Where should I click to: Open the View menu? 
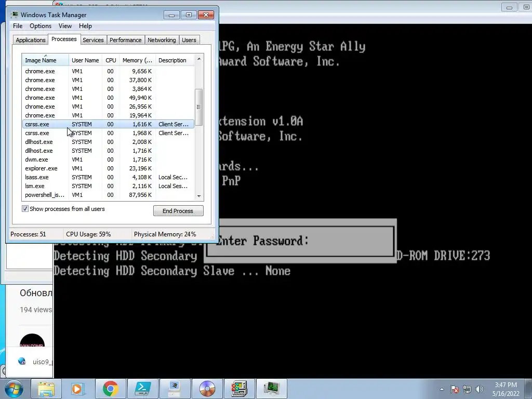[x=65, y=26]
